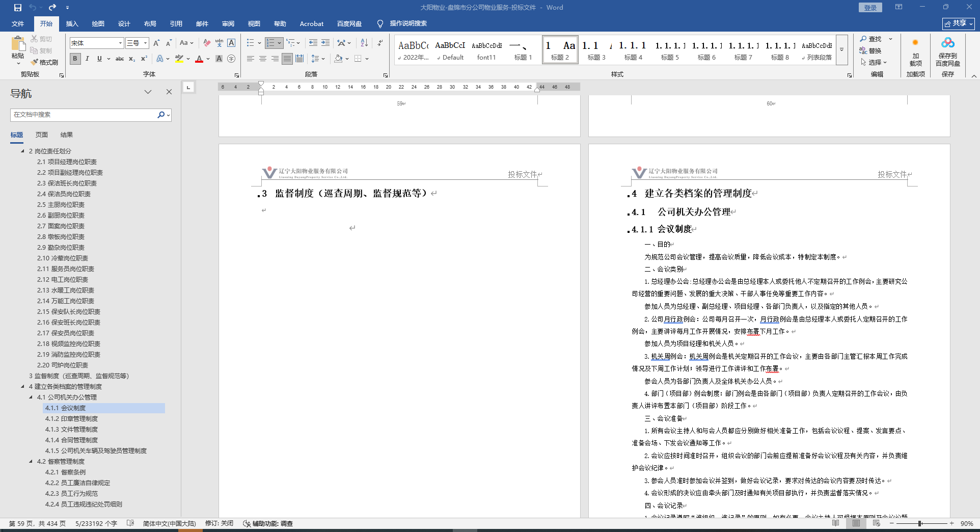Collapse the '4.1 公司机关办公管理' heading in navigation
Image resolution: width=980 pixels, height=532 pixels.
point(31,397)
